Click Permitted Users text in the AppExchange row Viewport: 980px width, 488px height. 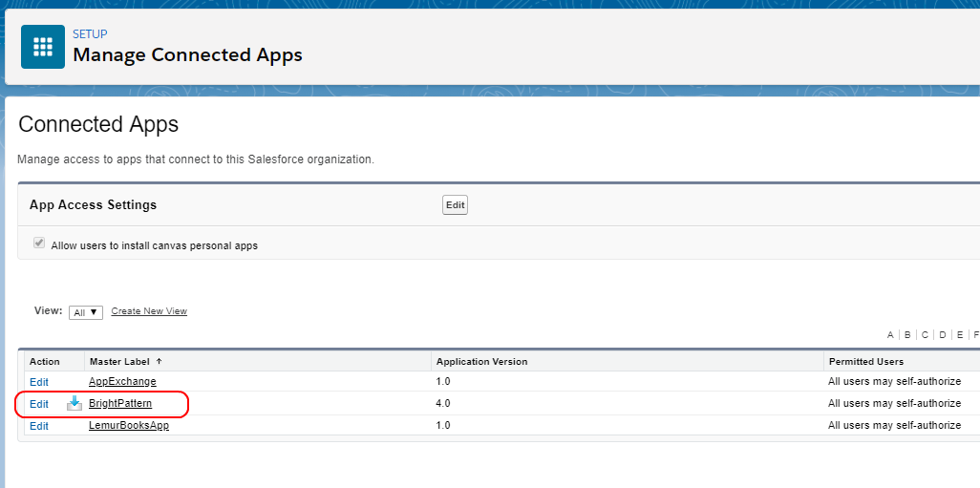(894, 381)
